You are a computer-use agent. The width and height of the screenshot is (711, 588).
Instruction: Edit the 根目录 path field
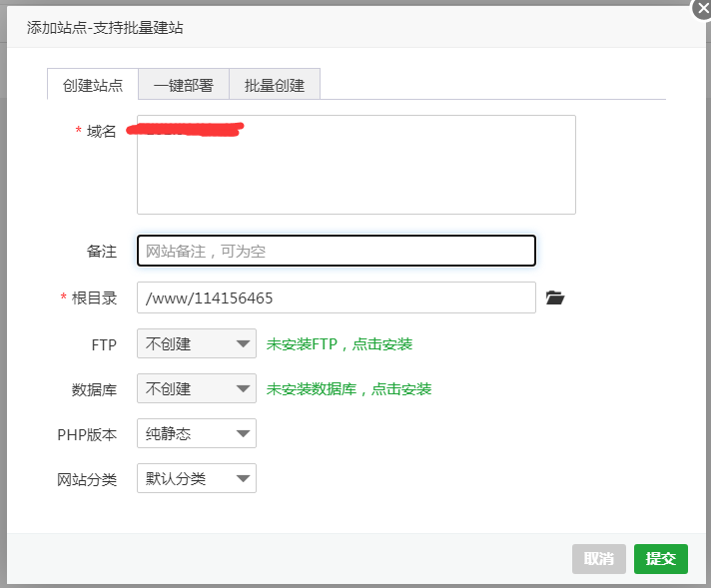click(x=337, y=297)
